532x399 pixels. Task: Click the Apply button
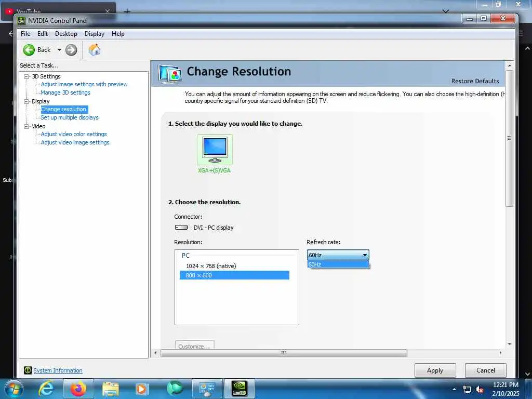[435, 370]
